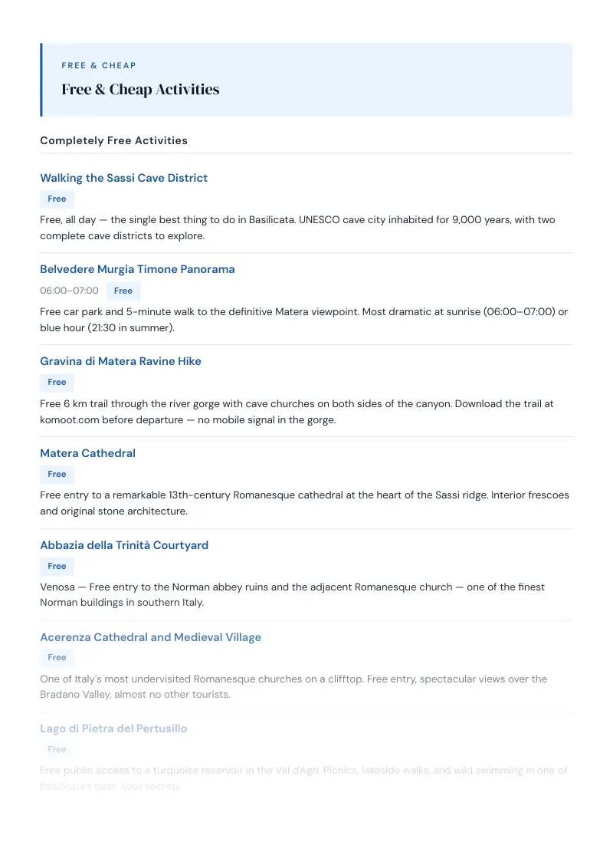
Task: Open Acerenza Cathedral and Medieval Village heading
Action: coord(150,637)
